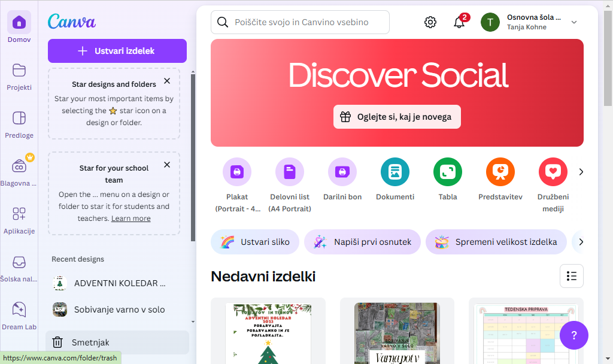Open the Šolska nal... sidebar icon
613x364 pixels.
point(19,262)
